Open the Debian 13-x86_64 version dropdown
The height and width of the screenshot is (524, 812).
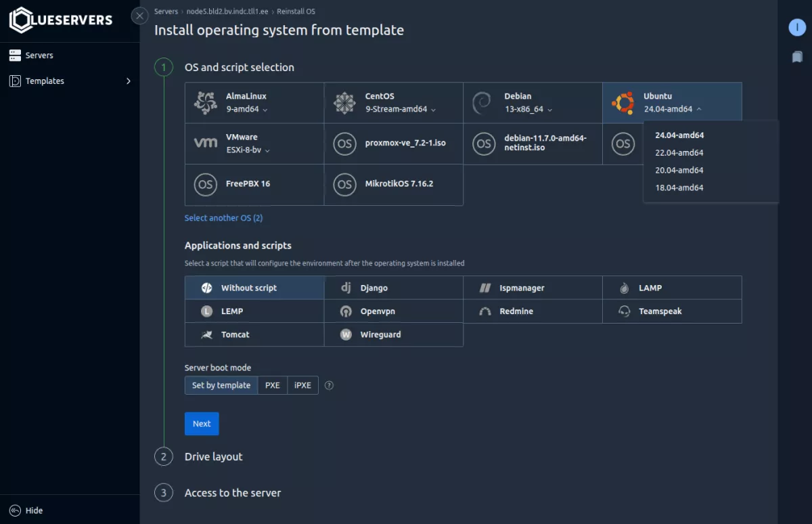(x=529, y=109)
